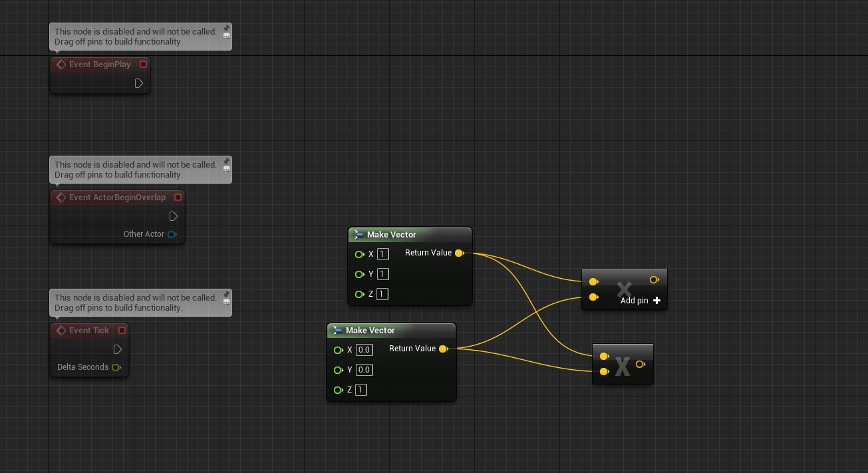This screenshot has height=473, width=868.
Task: Click the red delegate pin on Event BeginPlay
Action: tap(143, 65)
